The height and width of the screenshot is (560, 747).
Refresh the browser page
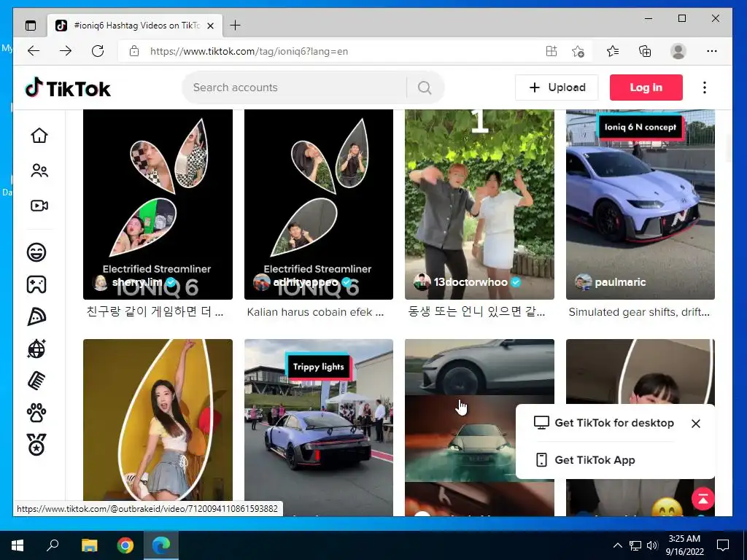point(98,51)
